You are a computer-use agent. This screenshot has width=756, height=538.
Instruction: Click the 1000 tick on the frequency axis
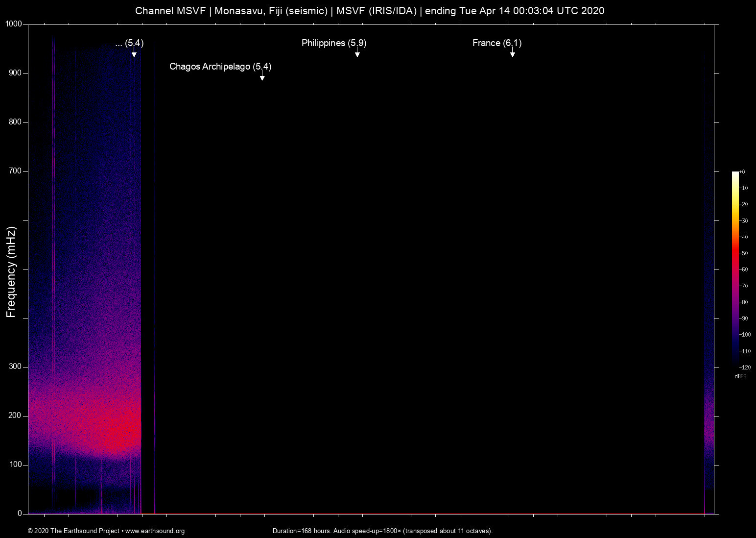[x=14, y=24]
